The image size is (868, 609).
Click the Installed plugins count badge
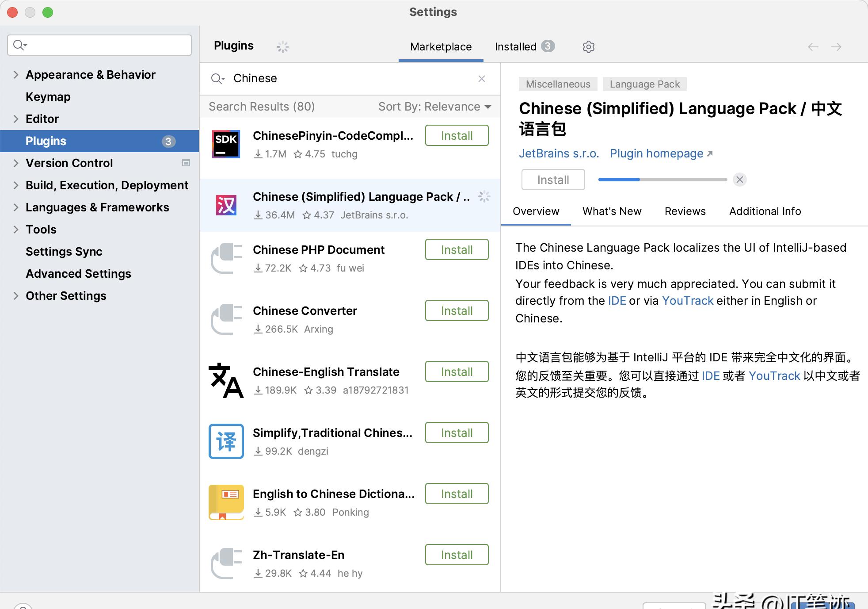coord(548,46)
